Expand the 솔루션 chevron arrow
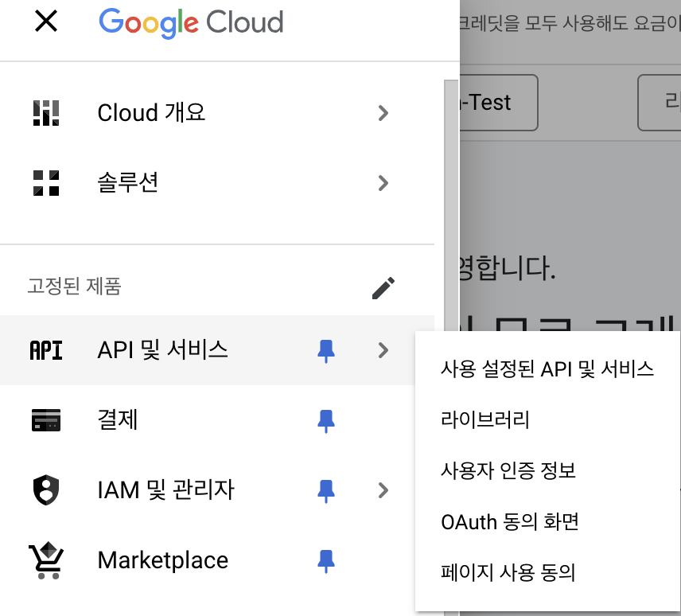The width and height of the screenshot is (681, 616). click(383, 183)
